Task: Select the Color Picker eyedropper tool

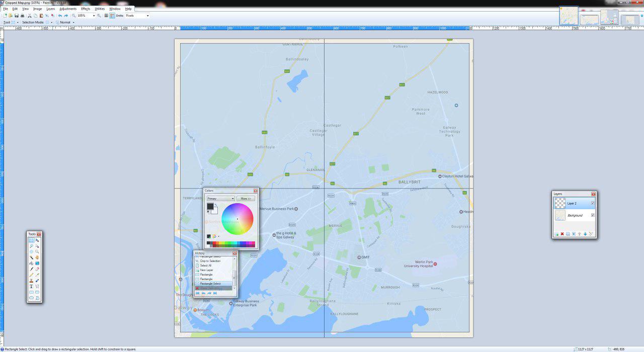Action: (x=37, y=275)
